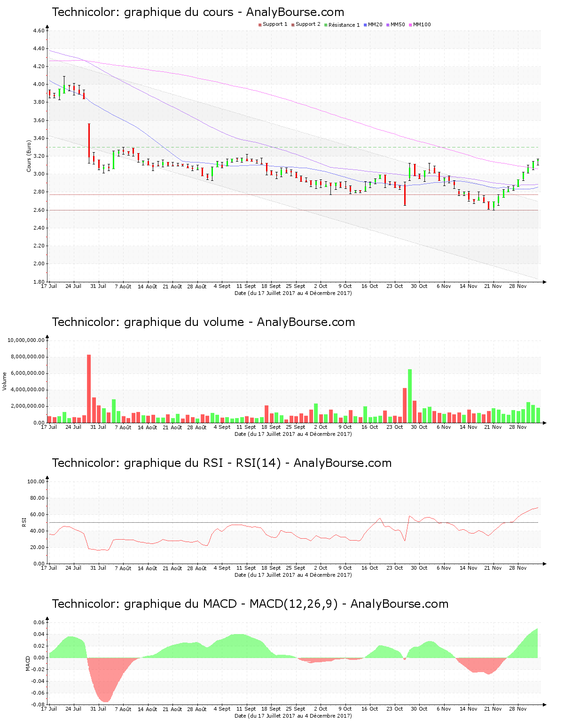Viewport: 564px width, 728px height.
Task: Select the 'Support 1' legend label
Action: [275, 24]
